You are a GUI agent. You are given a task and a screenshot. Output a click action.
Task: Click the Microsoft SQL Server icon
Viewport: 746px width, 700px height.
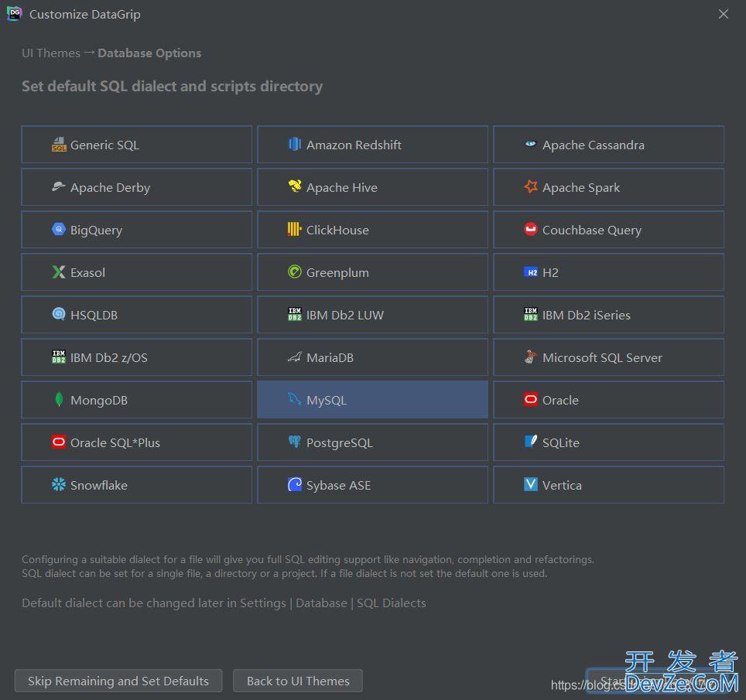[530, 357]
